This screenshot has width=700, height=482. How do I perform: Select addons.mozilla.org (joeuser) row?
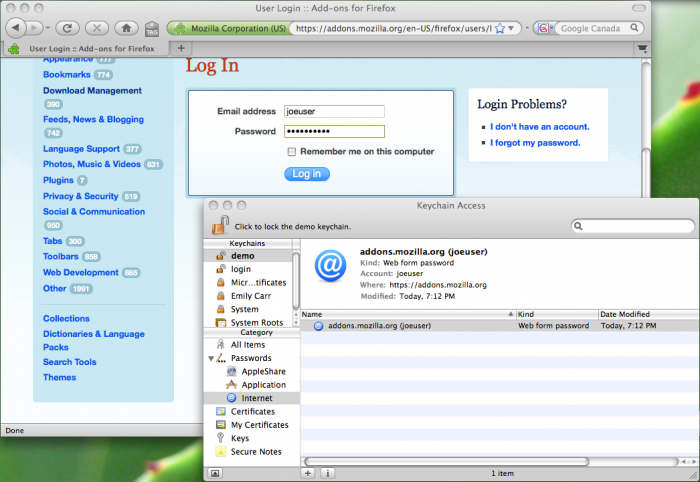coord(500,326)
